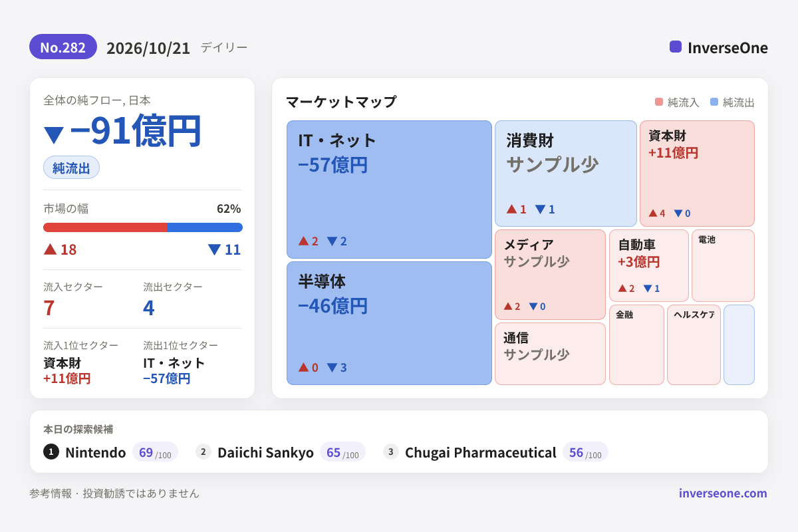Click the date 2026/10/21

[148, 48]
